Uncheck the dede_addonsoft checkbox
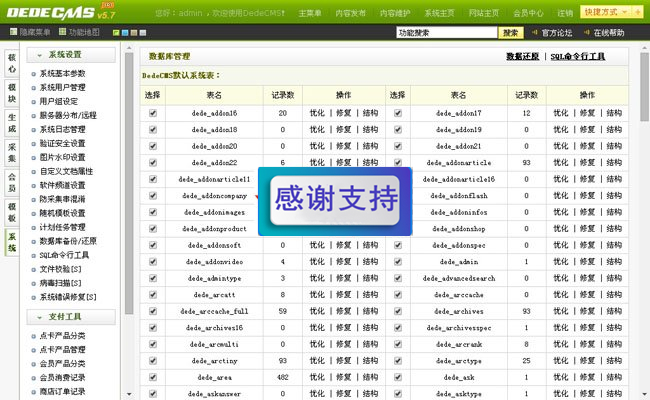Viewport: 650px width, 400px height. pyautogui.click(x=153, y=245)
